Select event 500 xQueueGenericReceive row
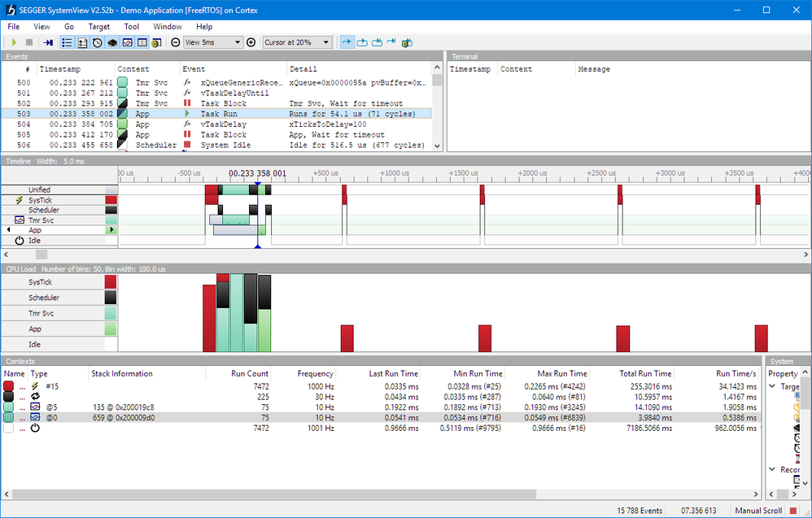 tap(216, 83)
